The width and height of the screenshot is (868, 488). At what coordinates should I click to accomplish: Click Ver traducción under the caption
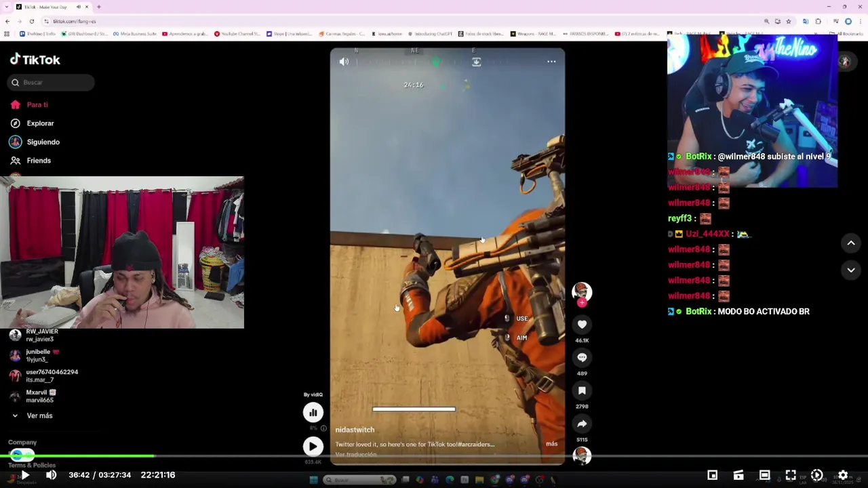click(356, 454)
